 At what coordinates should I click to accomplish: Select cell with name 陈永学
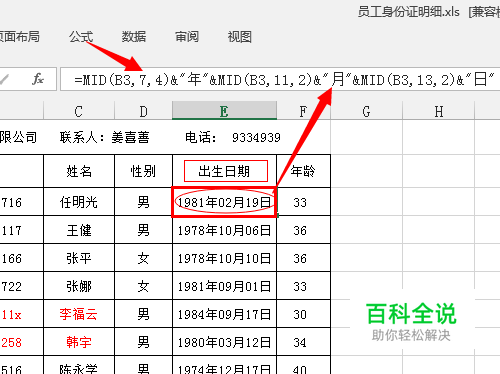(x=79, y=365)
